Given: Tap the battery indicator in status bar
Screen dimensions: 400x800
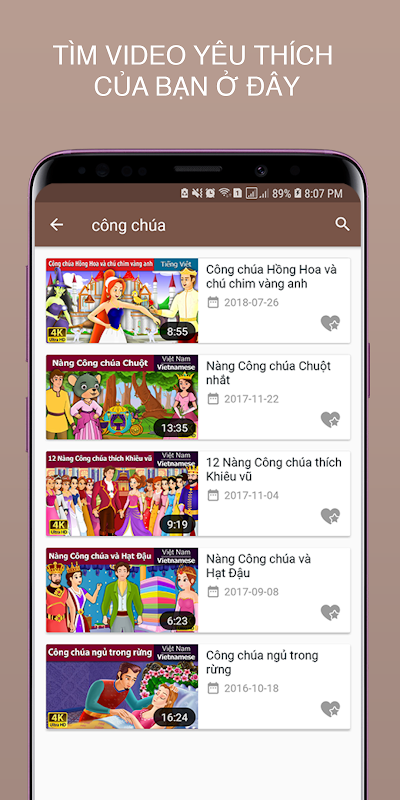Looking at the screenshot, I should [x=297, y=193].
